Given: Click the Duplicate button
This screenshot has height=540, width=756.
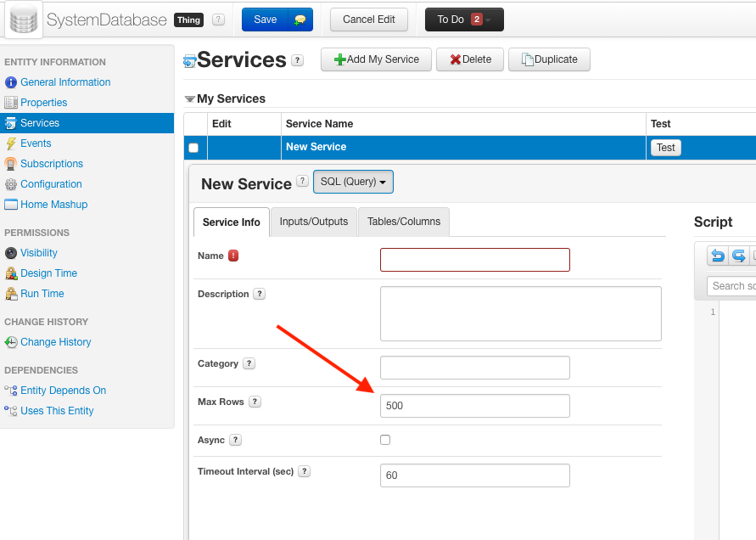Looking at the screenshot, I should click(x=549, y=59).
